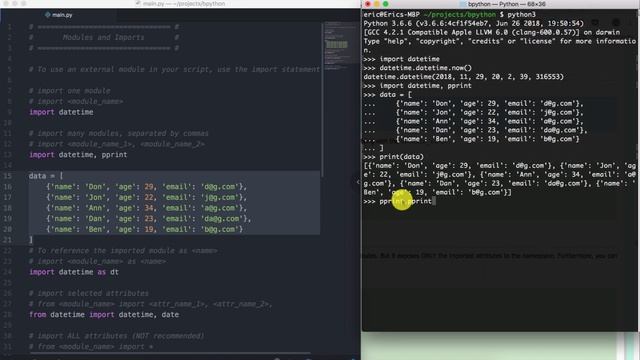This screenshot has width=640, height=360.
Task: Minimize the bpython terminal with yellow button
Action: pyautogui.click(x=376, y=4)
